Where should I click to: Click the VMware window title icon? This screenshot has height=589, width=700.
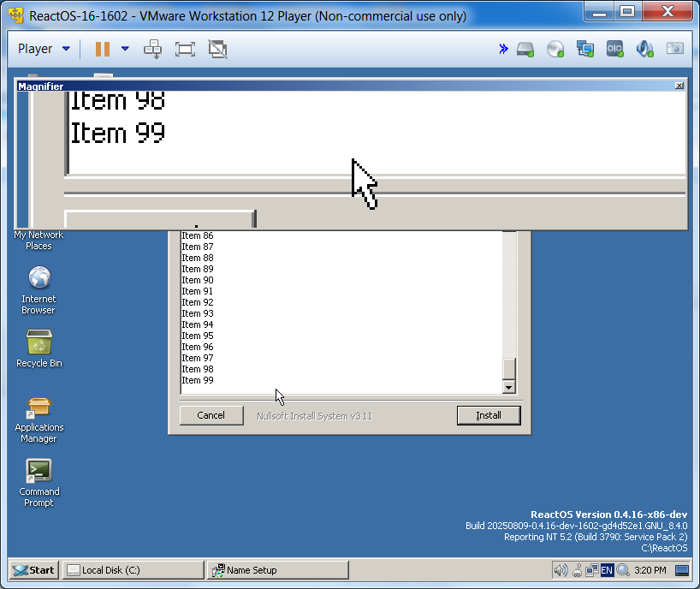[16, 15]
